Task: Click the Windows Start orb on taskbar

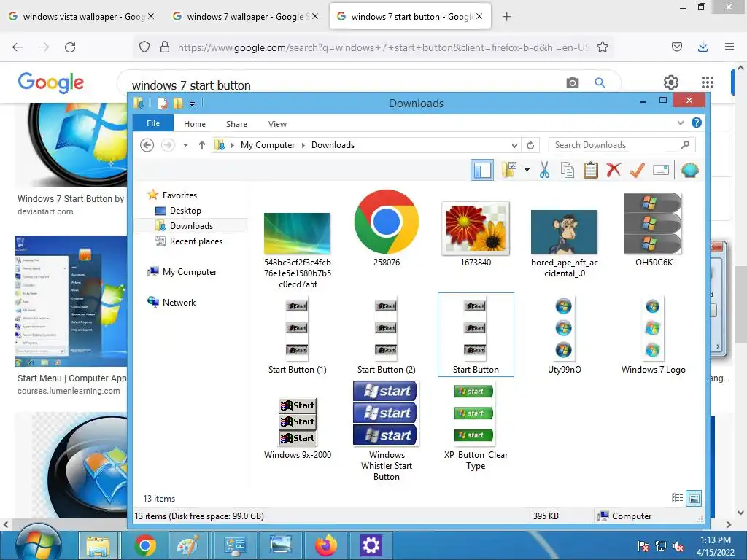Action: [38, 542]
